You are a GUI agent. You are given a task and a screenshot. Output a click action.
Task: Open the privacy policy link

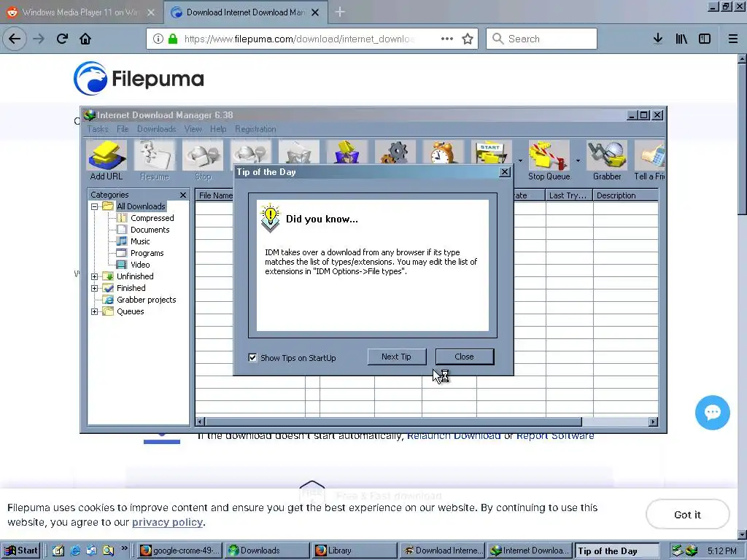pos(167,522)
